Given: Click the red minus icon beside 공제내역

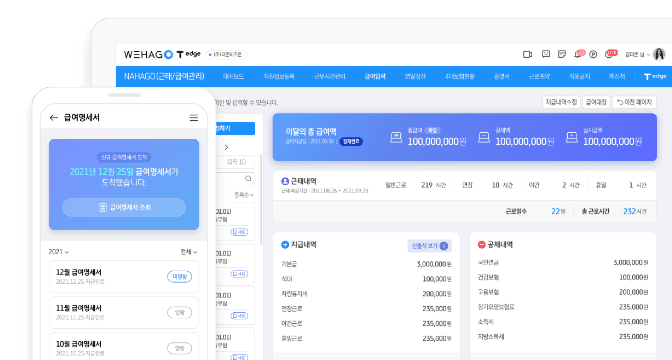Looking at the screenshot, I should (482, 245).
